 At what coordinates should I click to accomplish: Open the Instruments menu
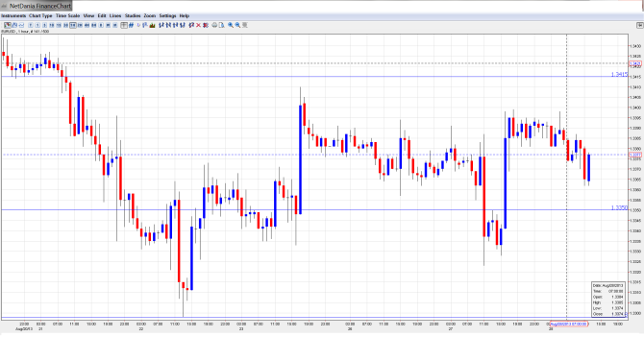(13, 15)
